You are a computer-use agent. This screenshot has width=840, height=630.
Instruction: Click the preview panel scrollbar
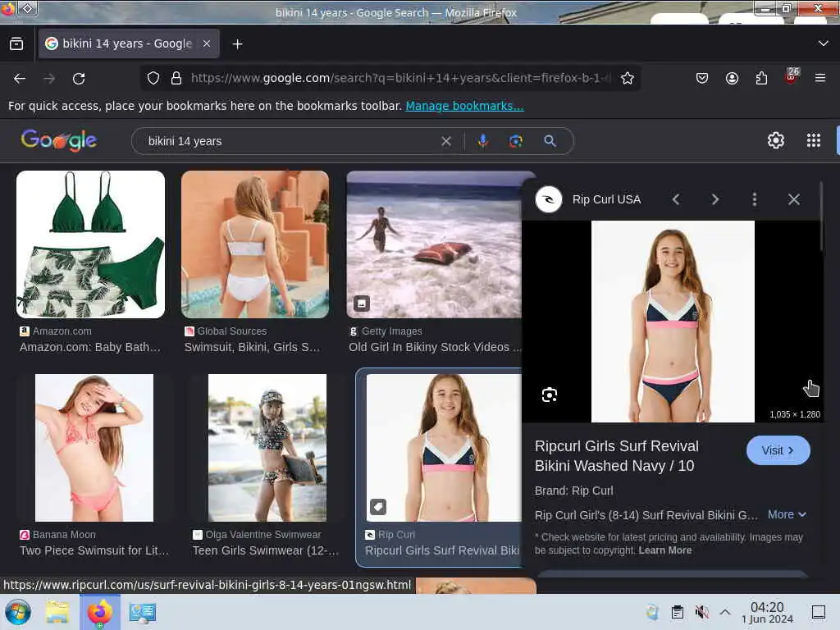point(820,216)
